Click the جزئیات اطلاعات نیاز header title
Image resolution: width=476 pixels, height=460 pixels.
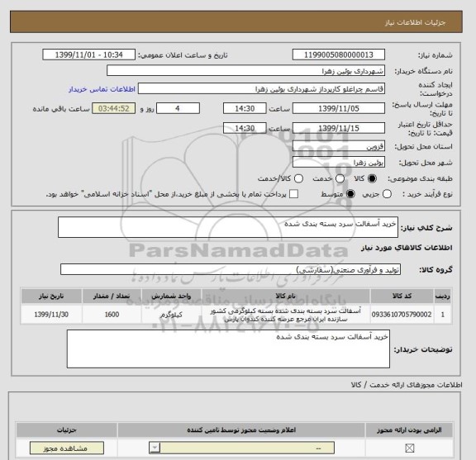pos(415,23)
